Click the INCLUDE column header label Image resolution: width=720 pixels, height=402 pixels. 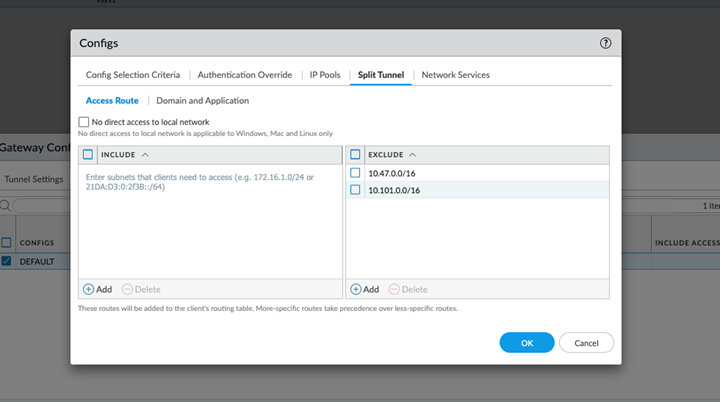click(x=118, y=155)
